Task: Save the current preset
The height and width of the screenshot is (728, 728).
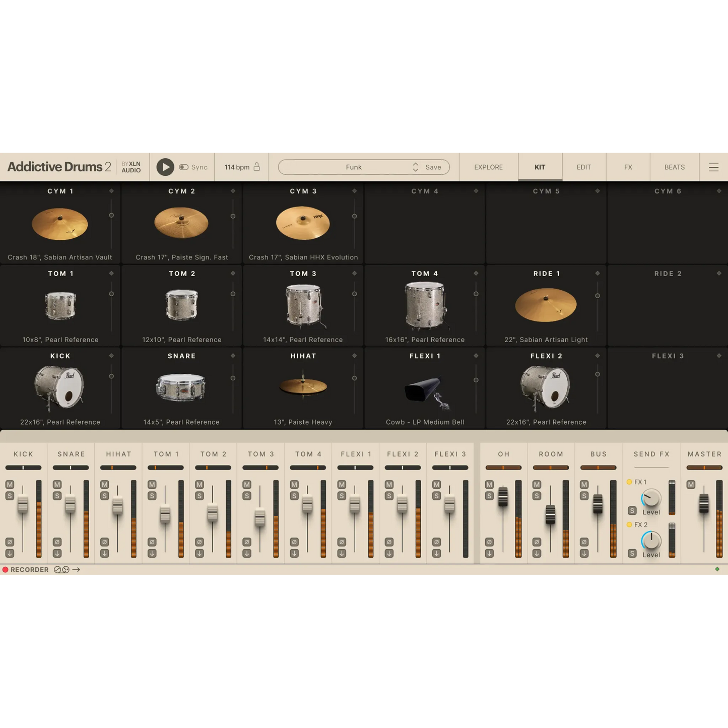Action: [x=432, y=167]
